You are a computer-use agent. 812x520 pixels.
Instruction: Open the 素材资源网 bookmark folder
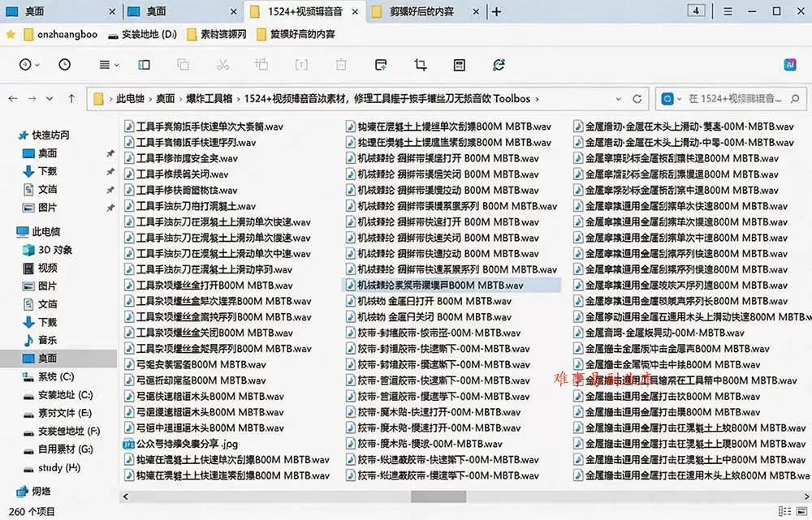point(217,35)
